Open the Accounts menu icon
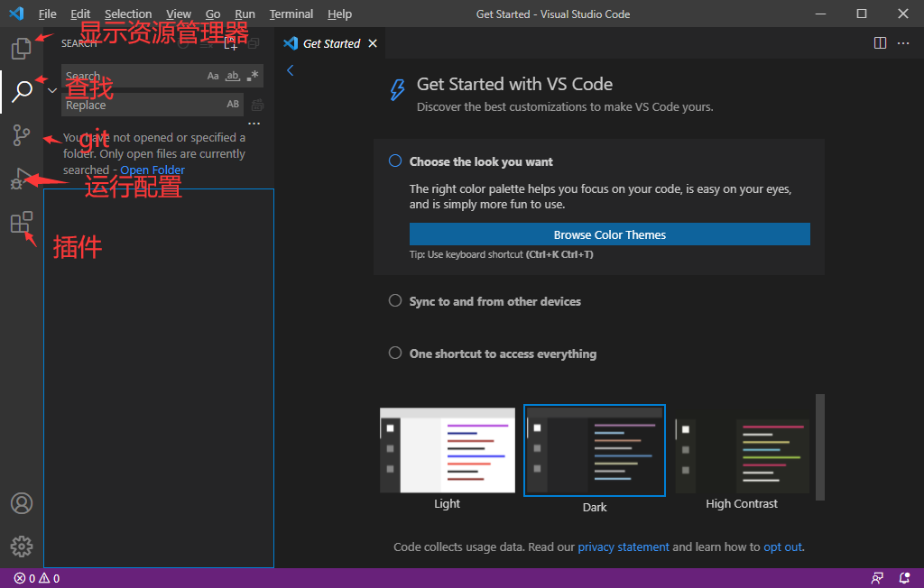Image resolution: width=924 pixels, height=588 pixels. coord(22,503)
